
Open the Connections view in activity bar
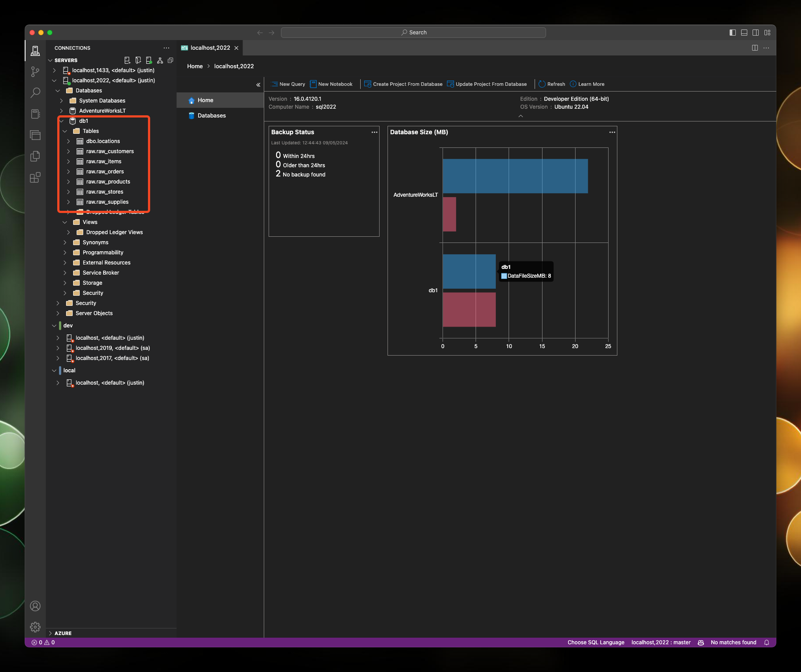35,51
